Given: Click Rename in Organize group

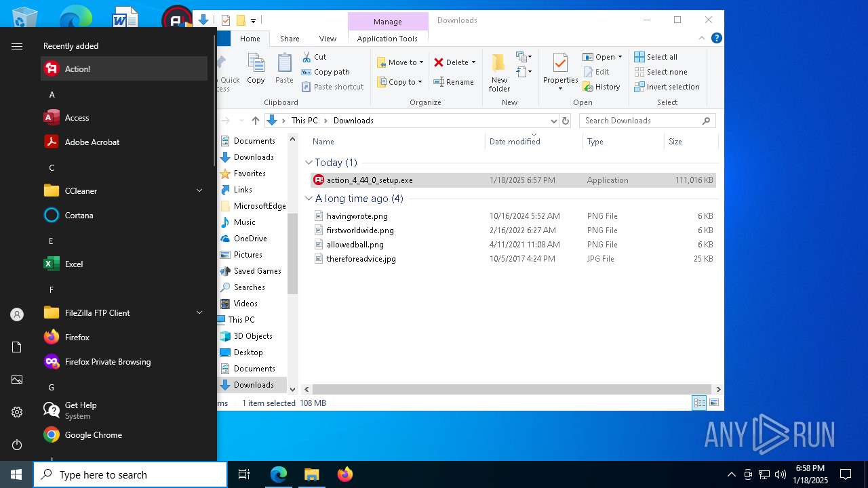Looking at the screenshot, I should (x=454, y=82).
